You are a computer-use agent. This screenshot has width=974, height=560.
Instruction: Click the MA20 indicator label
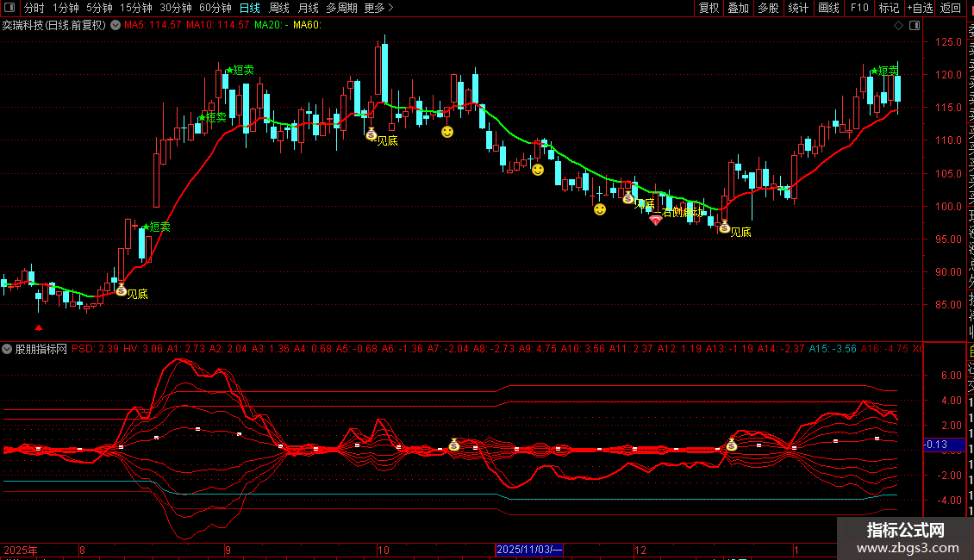click(x=272, y=26)
